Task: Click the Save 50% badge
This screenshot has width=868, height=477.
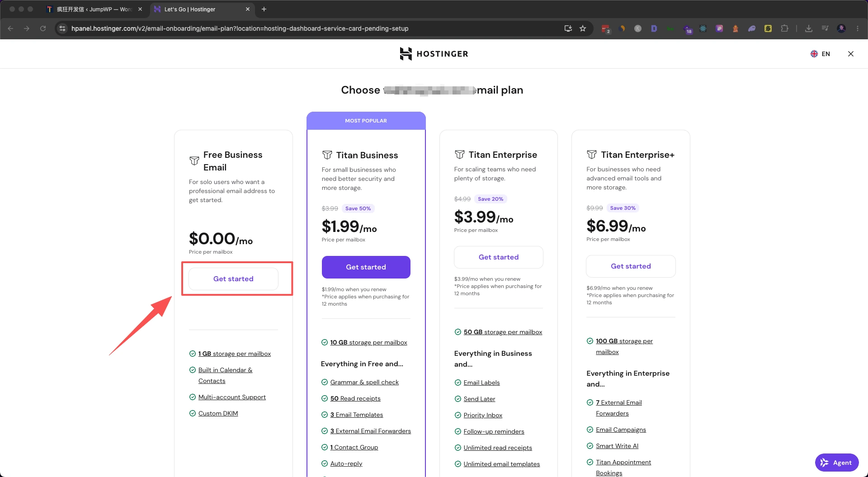Action: (x=358, y=208)
